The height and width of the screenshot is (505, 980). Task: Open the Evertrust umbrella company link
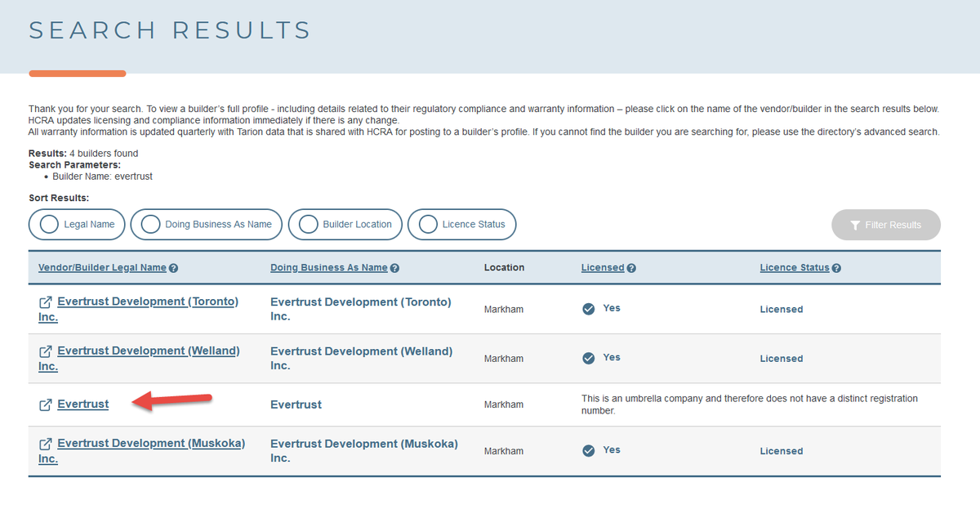pos(82,404)
